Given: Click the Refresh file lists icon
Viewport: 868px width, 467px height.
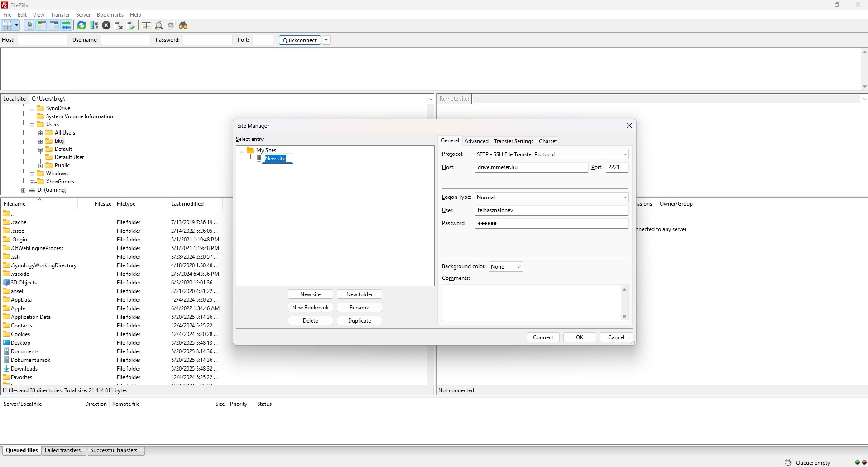Looking at the screenshot, I should coord(82,25).
